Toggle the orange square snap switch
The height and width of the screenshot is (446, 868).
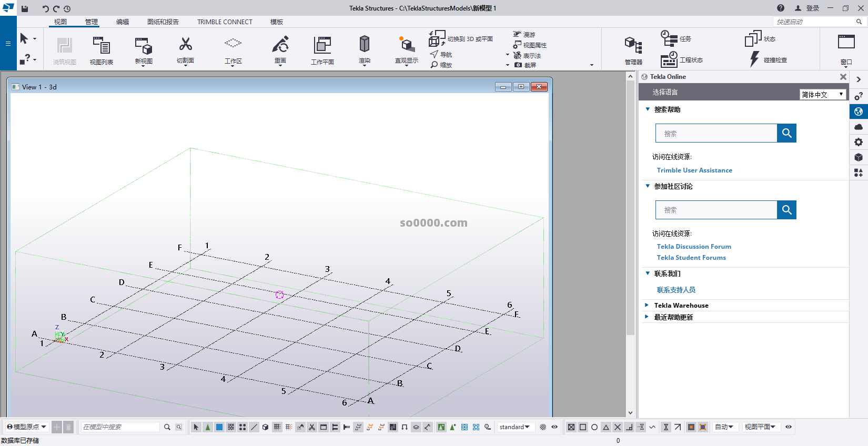[x=691, y=427]
